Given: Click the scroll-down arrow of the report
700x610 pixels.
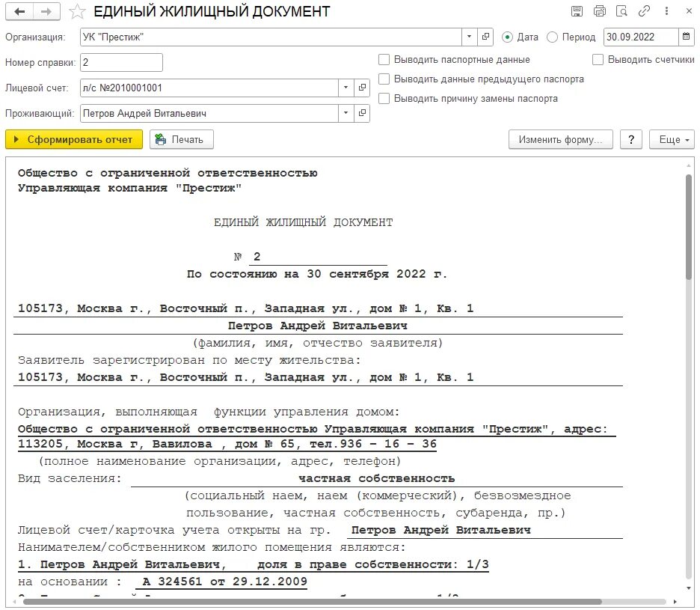Looking at the screenshot, I should 689,588.
